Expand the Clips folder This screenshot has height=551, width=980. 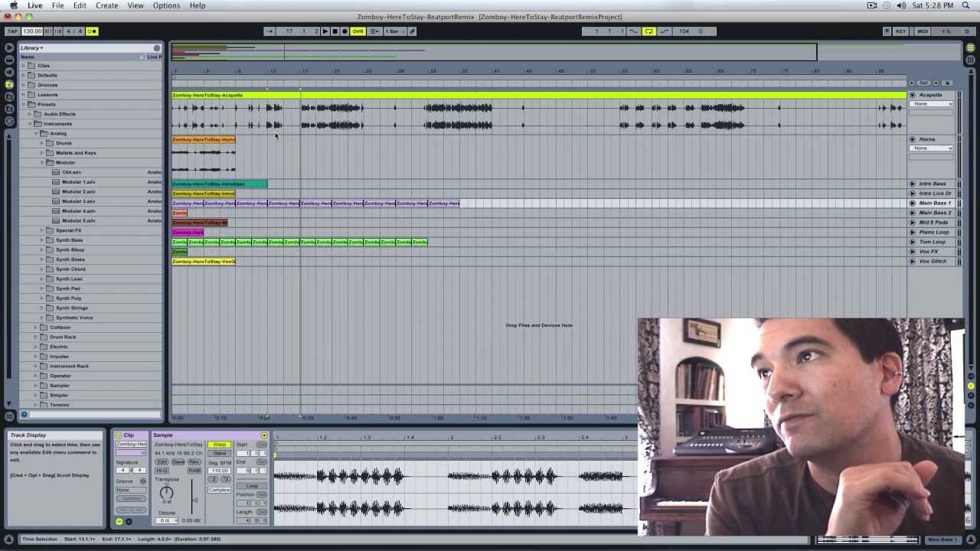coord(23,66)
